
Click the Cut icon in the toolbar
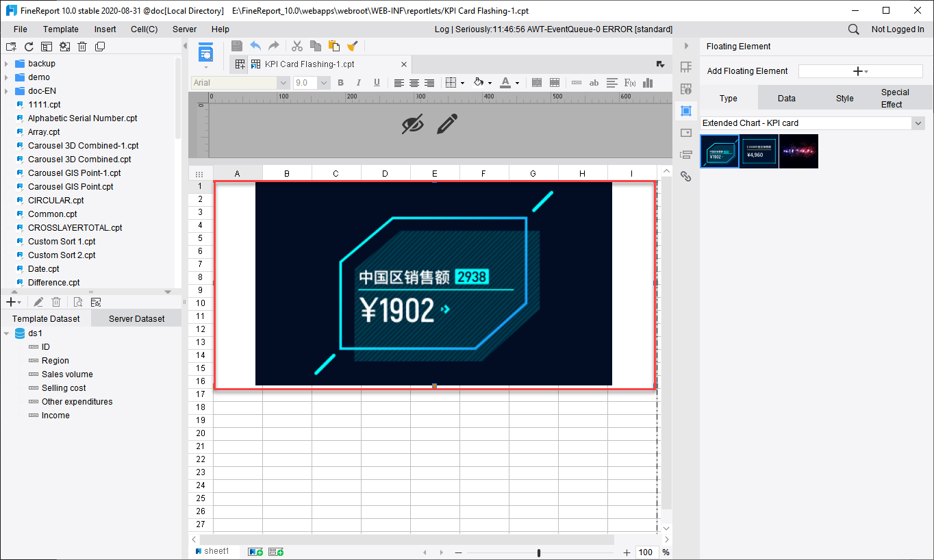click(296, 45)
